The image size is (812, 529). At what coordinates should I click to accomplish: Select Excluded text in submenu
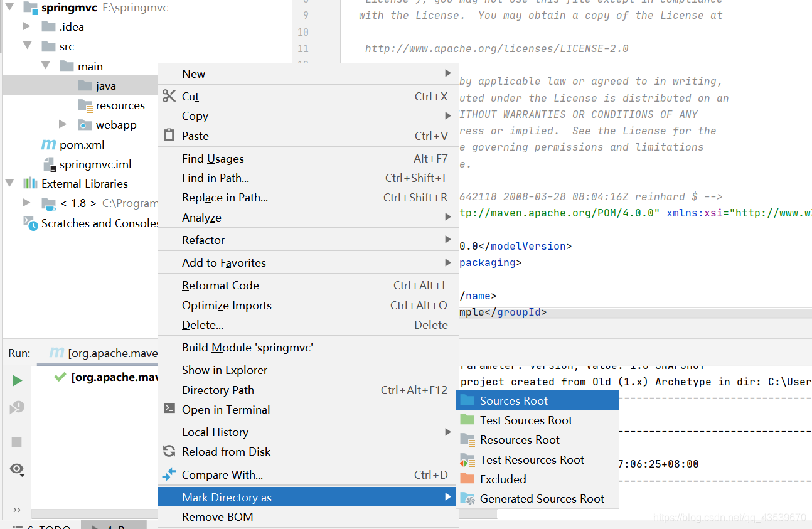click(503, 479)
